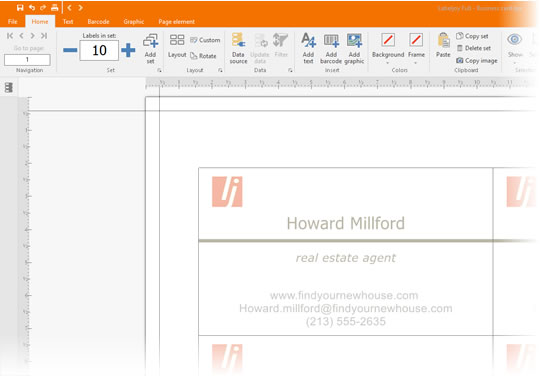Screen dimensions: 540x376
Task: Click the save icon in title bar
Action: click(20, 8)
